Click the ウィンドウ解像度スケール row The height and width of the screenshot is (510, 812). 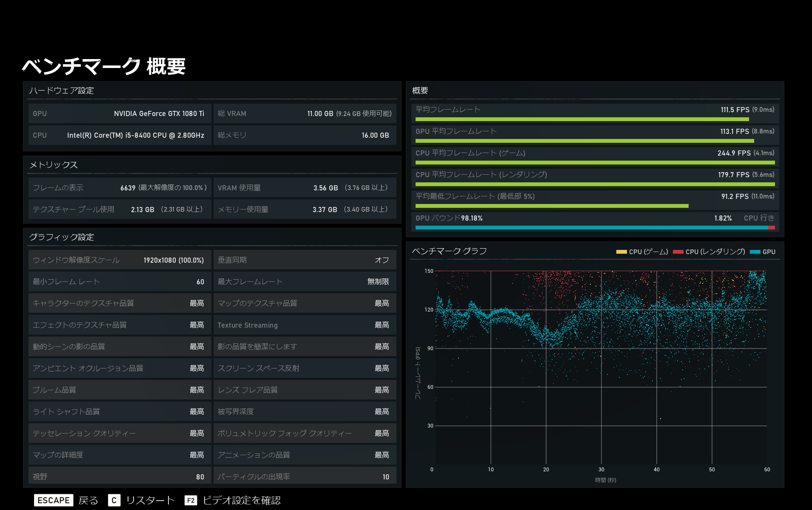pos(120,260)
